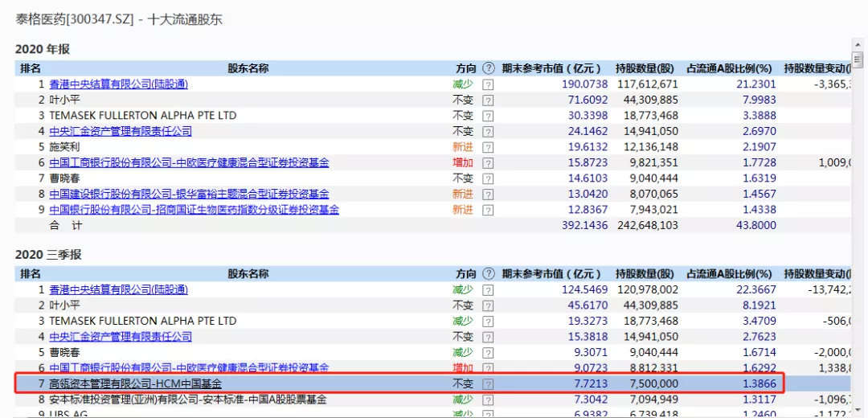Select 曹晓春 name in 2020年报 table
Image resolution: width=868 pixels, height=418 pixels.
(x=65, y=178)
